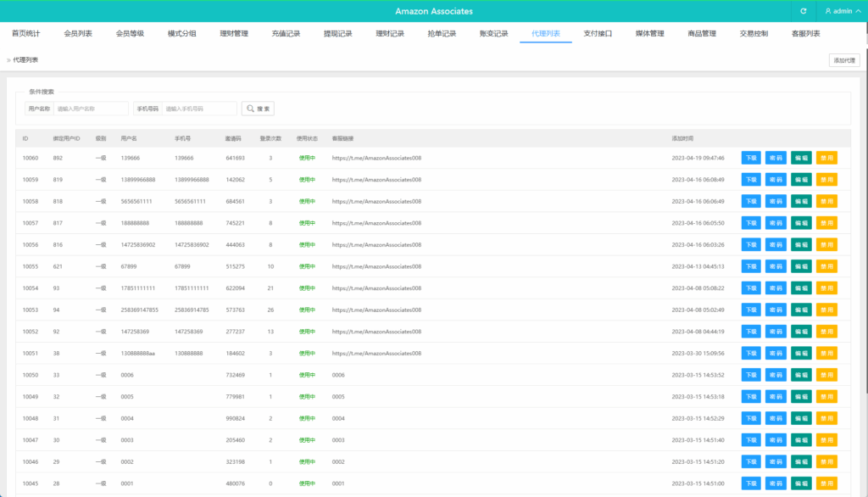Toggle 禁用 to disable agent 139666
The height and width of the screenshot is (497, 868).
pos(826,157)
